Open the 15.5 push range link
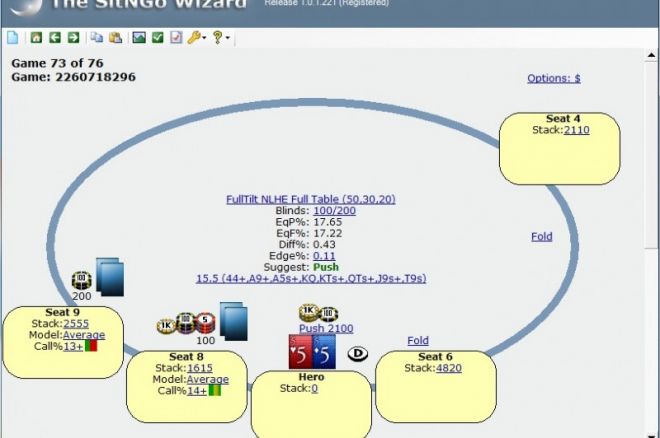The height and width of the screenshot is (438, 660). 311,278
